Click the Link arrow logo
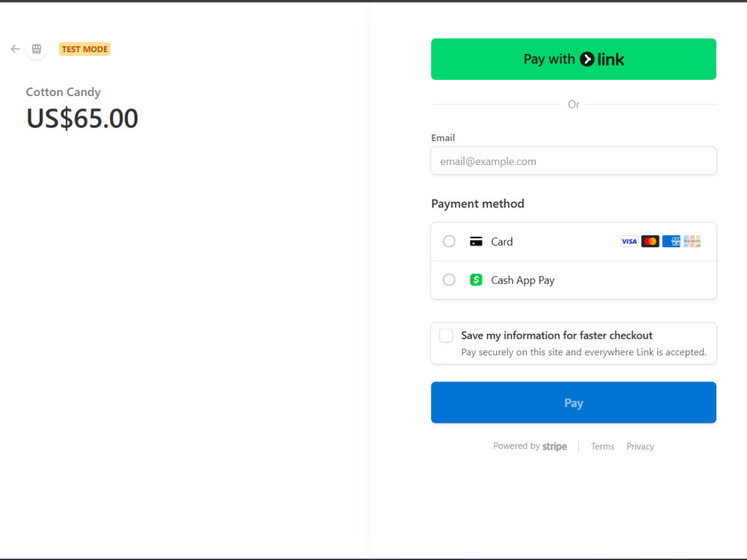This screenshot has width=747, height=560. (587, 59)
